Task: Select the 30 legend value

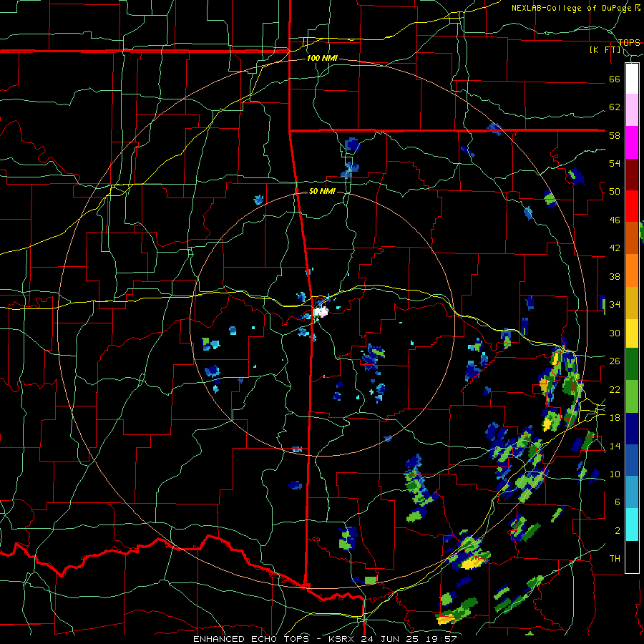Action: coord(615,333)
